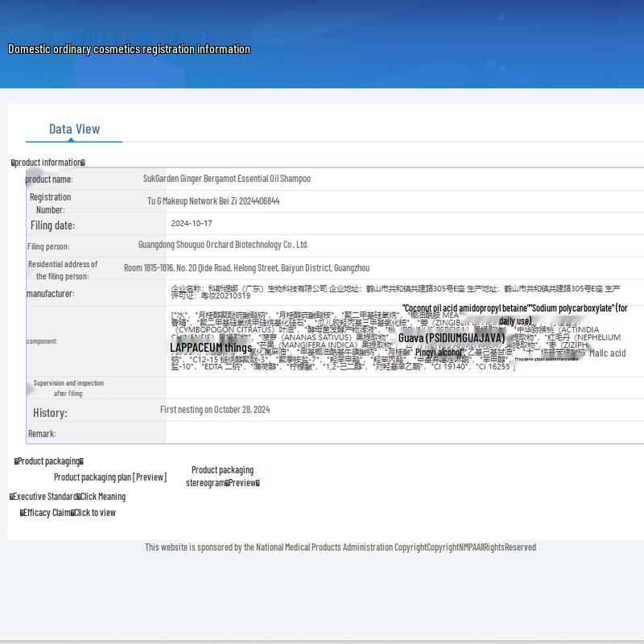This screenshot has height=644, width=644.
Task: Click the filing date value 2024-10-17
Action: (192, 224)
